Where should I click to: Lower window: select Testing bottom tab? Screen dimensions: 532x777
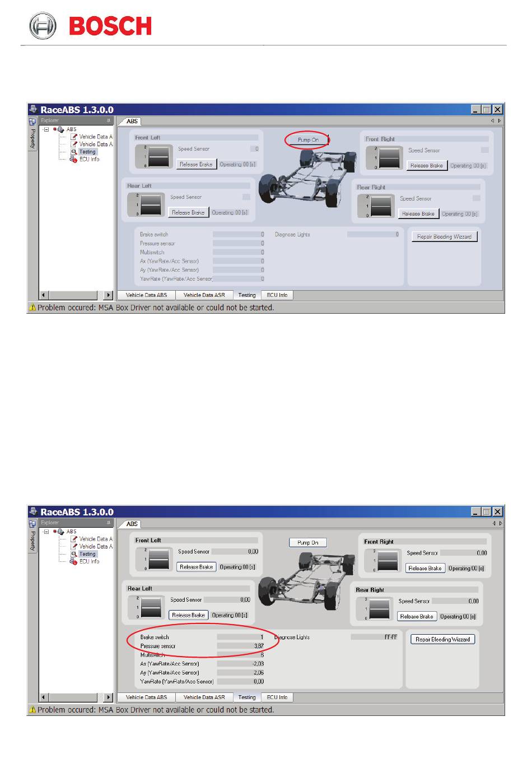(x=246, y=697)
